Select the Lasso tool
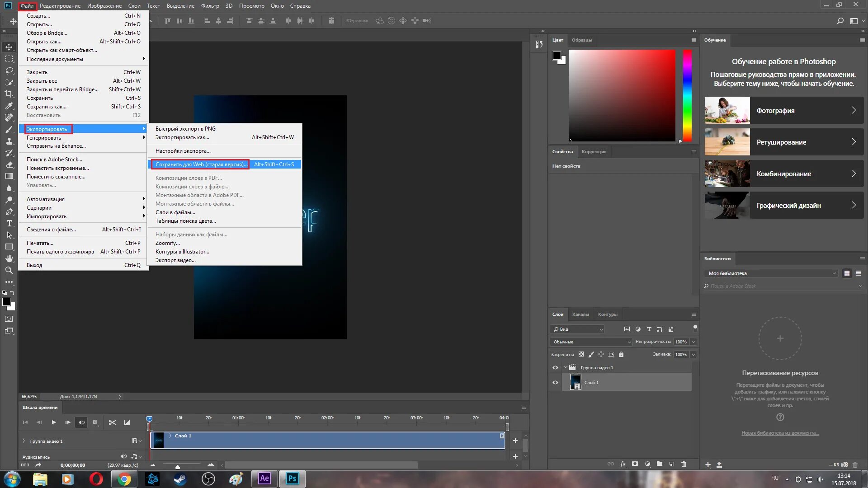 point(9,70)
